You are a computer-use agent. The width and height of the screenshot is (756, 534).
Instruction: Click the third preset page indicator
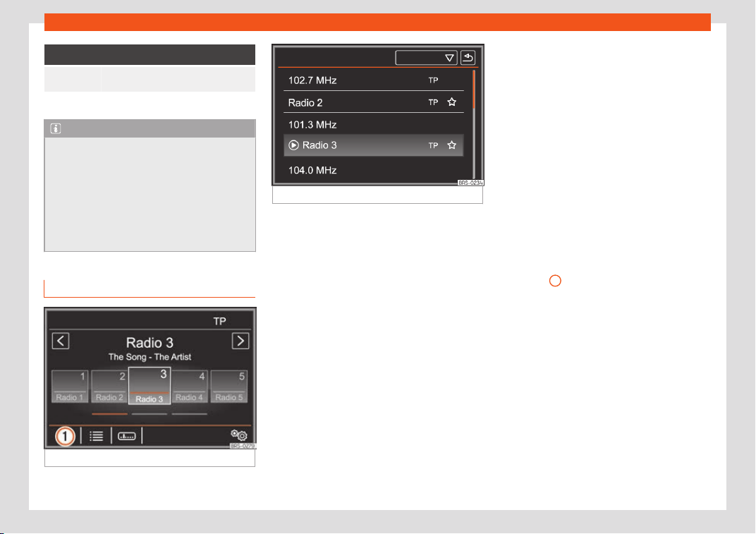click(190, 414)
